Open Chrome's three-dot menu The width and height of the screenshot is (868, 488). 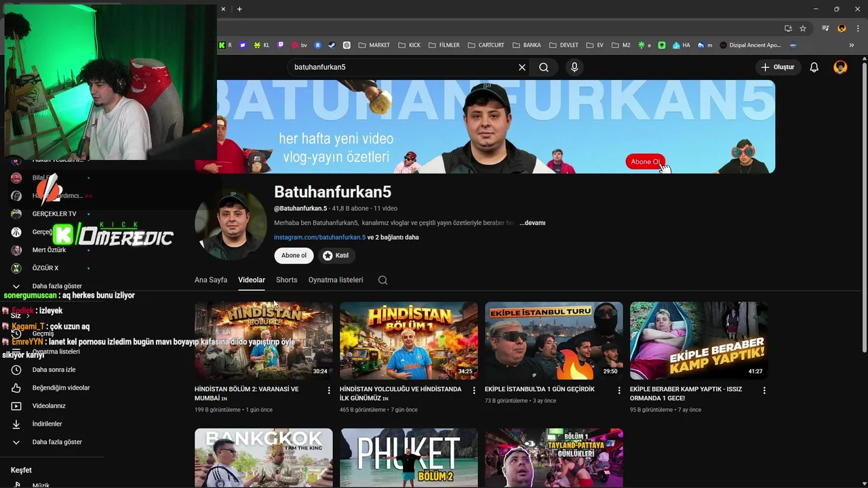(x=856, y=28)
